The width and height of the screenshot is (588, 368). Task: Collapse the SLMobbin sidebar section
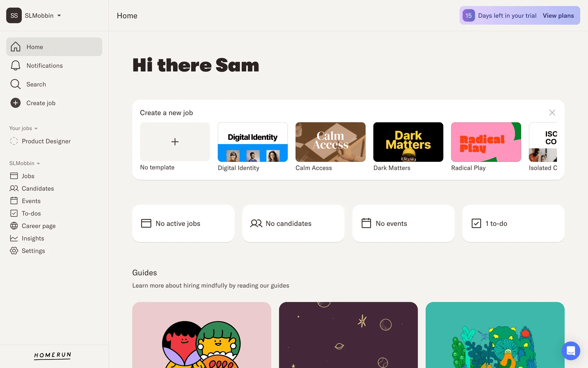24,163
